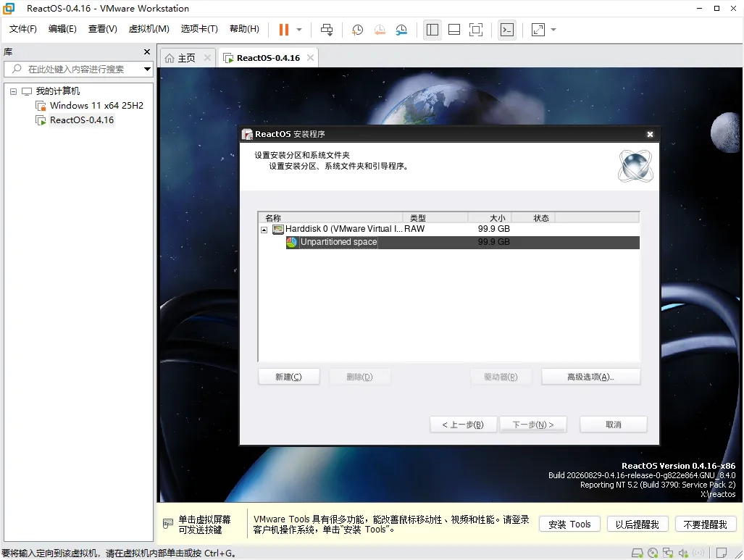744x560 pixels.
Task: Click the CD/DVD drive status icon
Action: pos(653,553)
